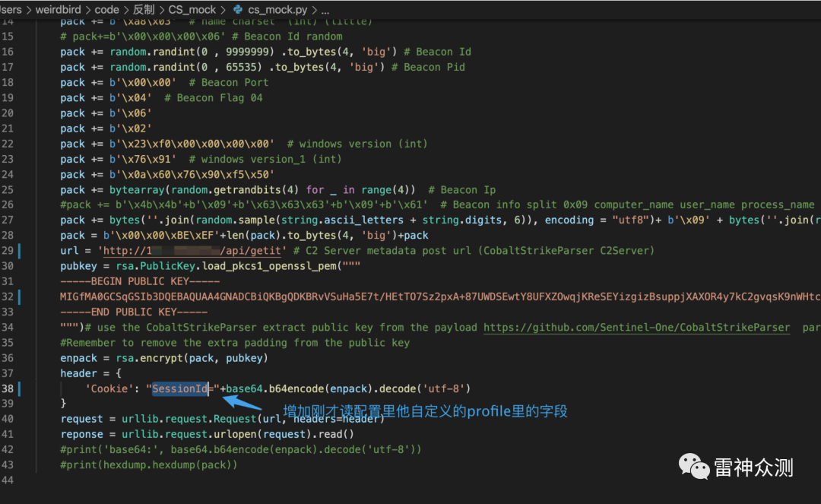
Task: Click line number 38 in the gutter
Action: point(8,389)
